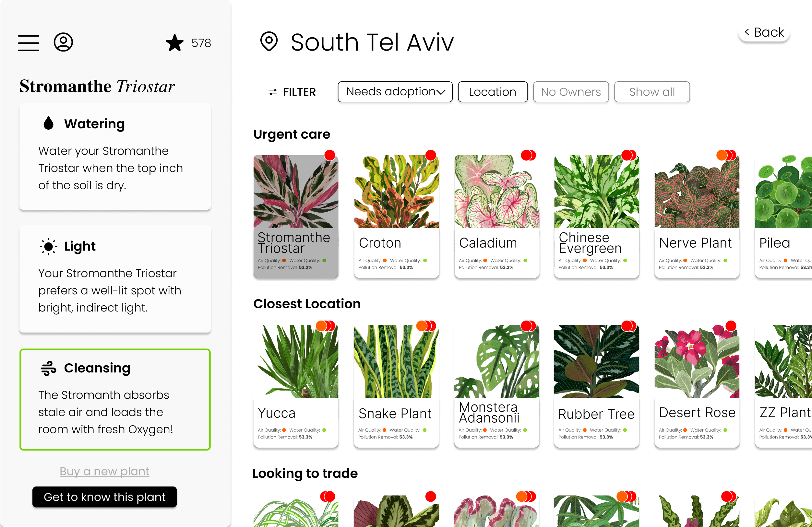Open the Caladium plant card
The width and height of the screenshot is (812, 527).
tap(497, 216)
